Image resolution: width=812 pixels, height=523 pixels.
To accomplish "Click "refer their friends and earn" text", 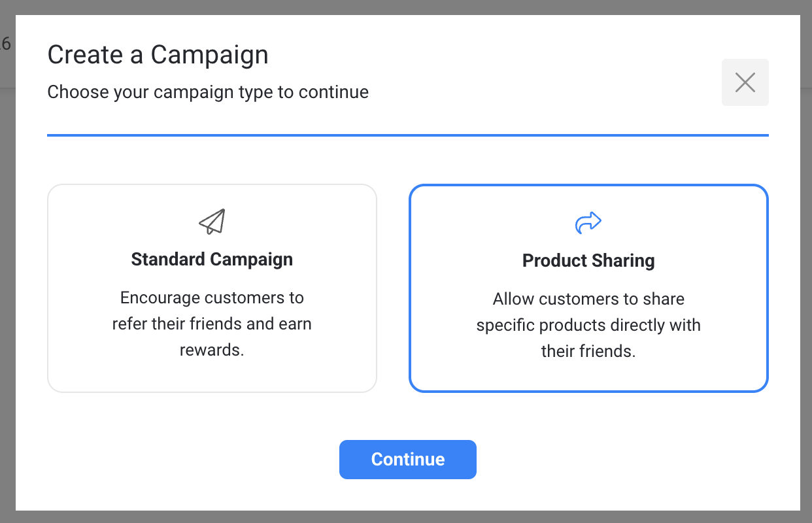I will (212, 324).
